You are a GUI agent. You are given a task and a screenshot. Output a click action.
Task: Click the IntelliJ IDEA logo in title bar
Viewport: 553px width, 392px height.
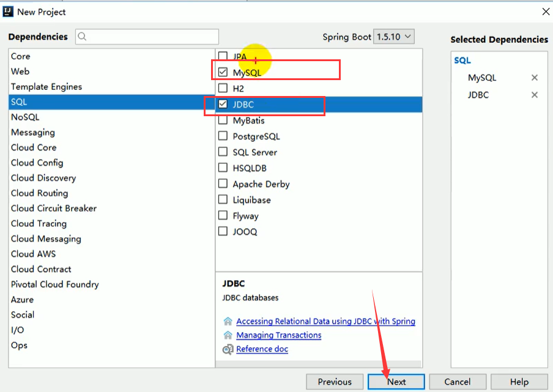(x=8, y=12)
